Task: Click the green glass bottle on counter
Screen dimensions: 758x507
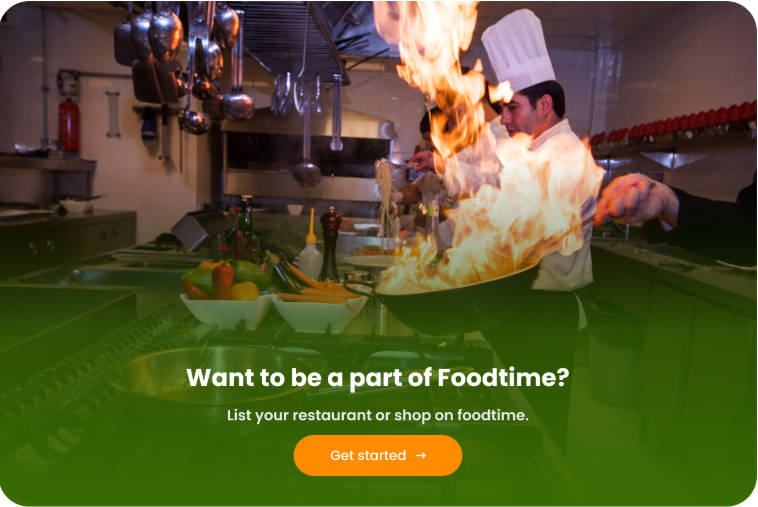Action: [247, 227]
